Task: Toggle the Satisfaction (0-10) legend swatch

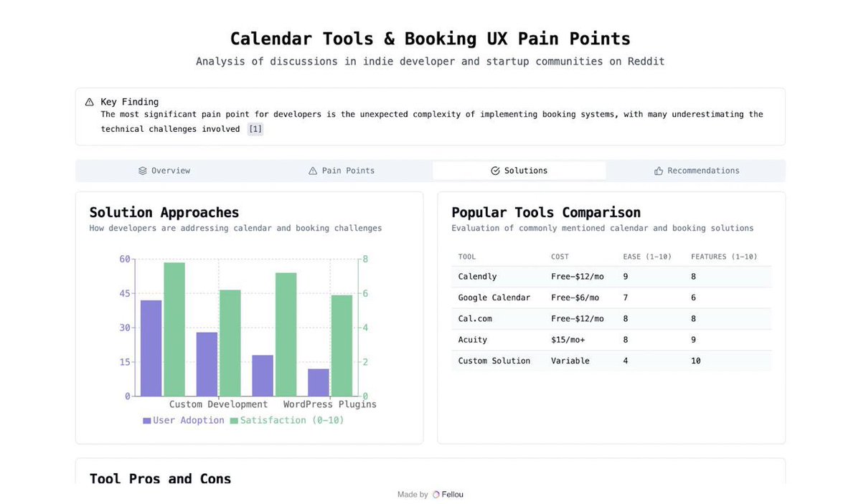Action: point(234,421)
